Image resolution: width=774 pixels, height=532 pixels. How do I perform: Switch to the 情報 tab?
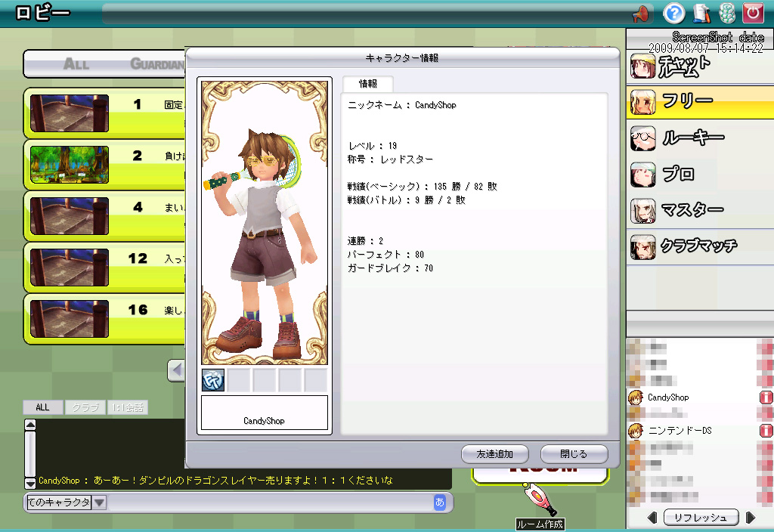click(368, 84)
